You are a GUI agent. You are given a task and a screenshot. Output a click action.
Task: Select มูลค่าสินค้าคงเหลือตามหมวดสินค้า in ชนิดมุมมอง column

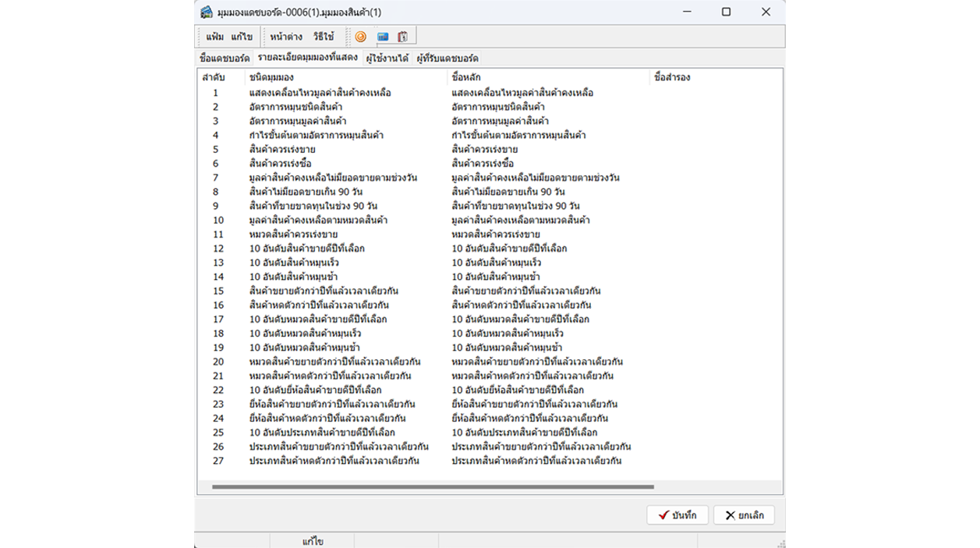(319, 220)
